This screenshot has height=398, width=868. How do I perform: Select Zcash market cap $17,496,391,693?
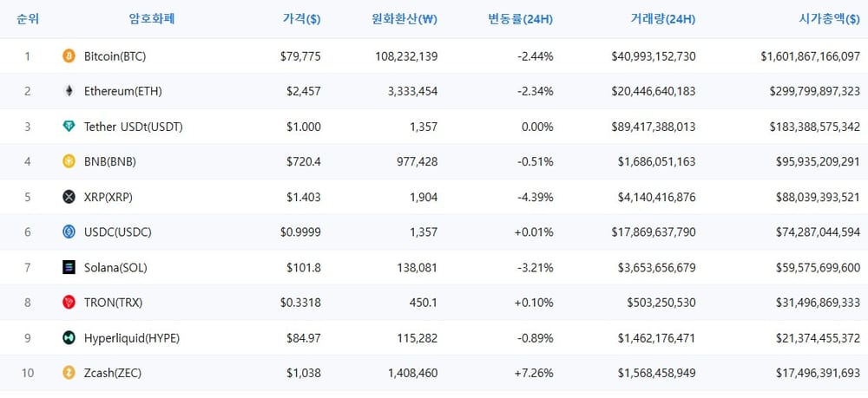click(819, 374)
